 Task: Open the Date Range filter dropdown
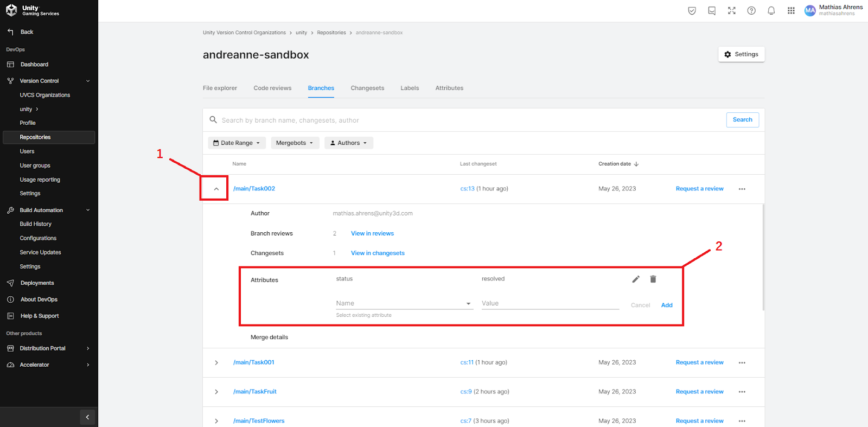coord(237,143)
